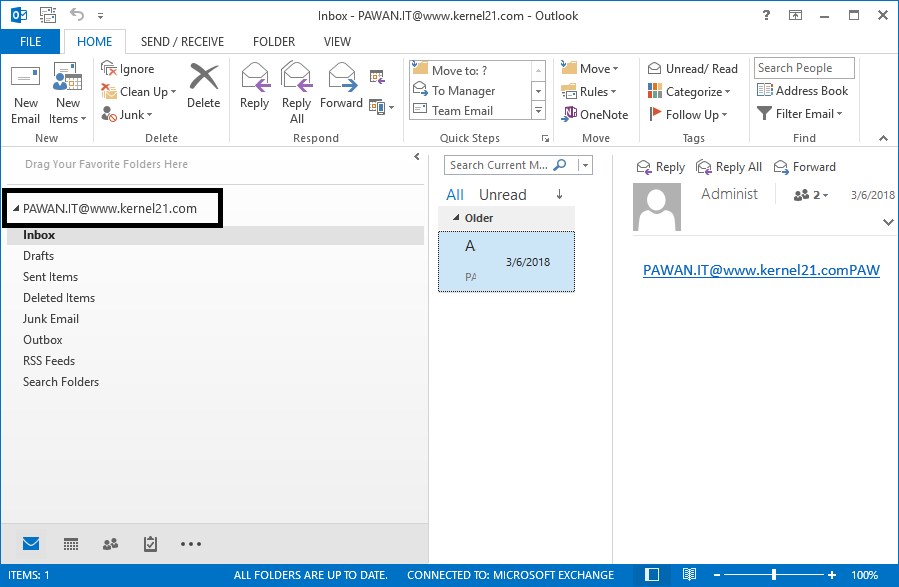The height and width of the screenshot is (587, 899).
Task: Select the Inbox folder
Action: (216, 235)
